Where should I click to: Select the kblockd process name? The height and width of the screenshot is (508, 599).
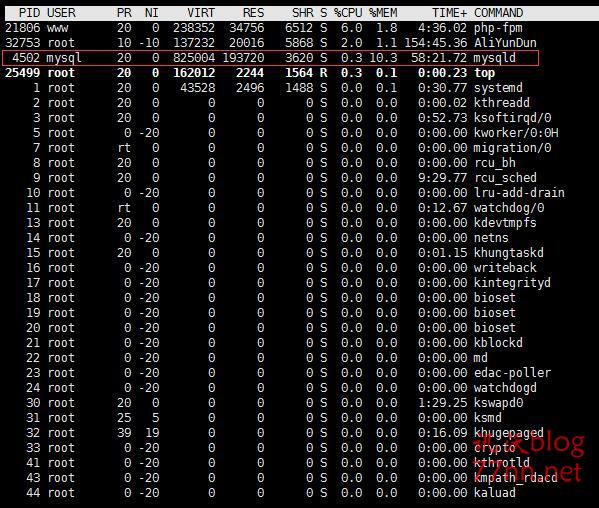pos(498,343)
